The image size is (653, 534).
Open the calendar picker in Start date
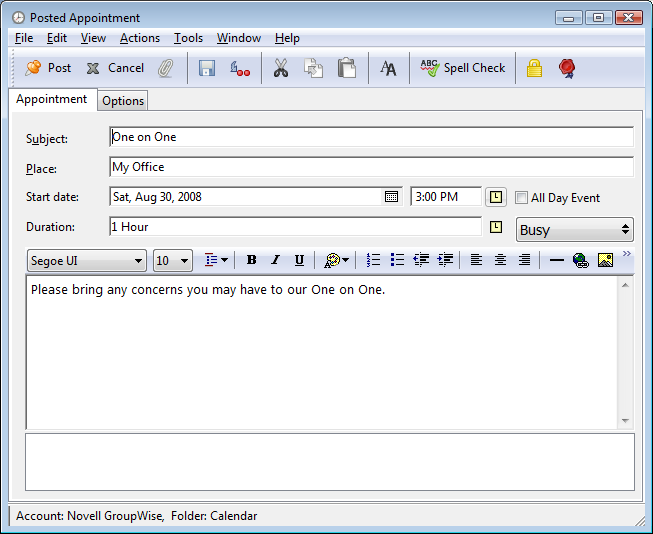391,197
